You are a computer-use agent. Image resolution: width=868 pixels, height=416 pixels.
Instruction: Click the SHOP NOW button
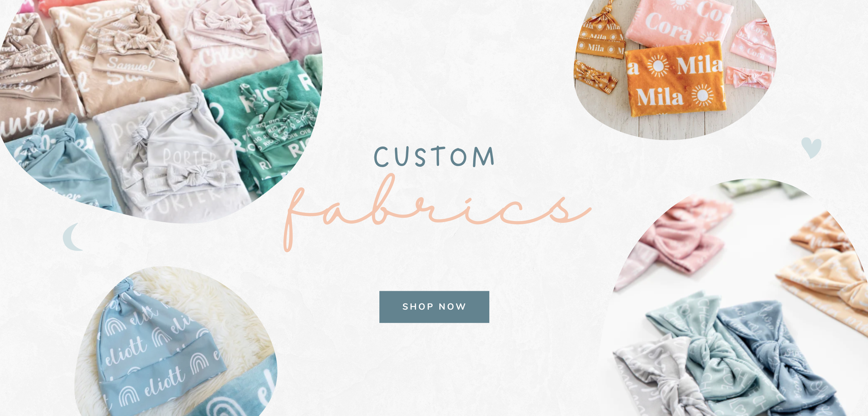pos(434,307)
